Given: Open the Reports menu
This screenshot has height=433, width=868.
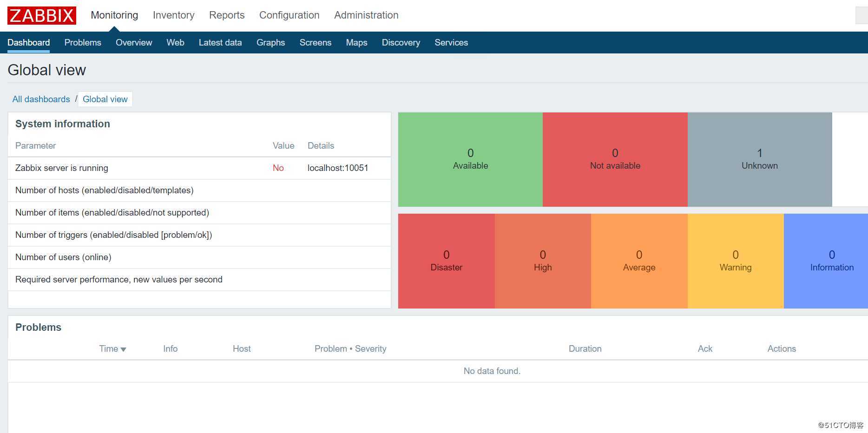Looking at the screenshot, I should pyautogui.click(x=227, y=15).
